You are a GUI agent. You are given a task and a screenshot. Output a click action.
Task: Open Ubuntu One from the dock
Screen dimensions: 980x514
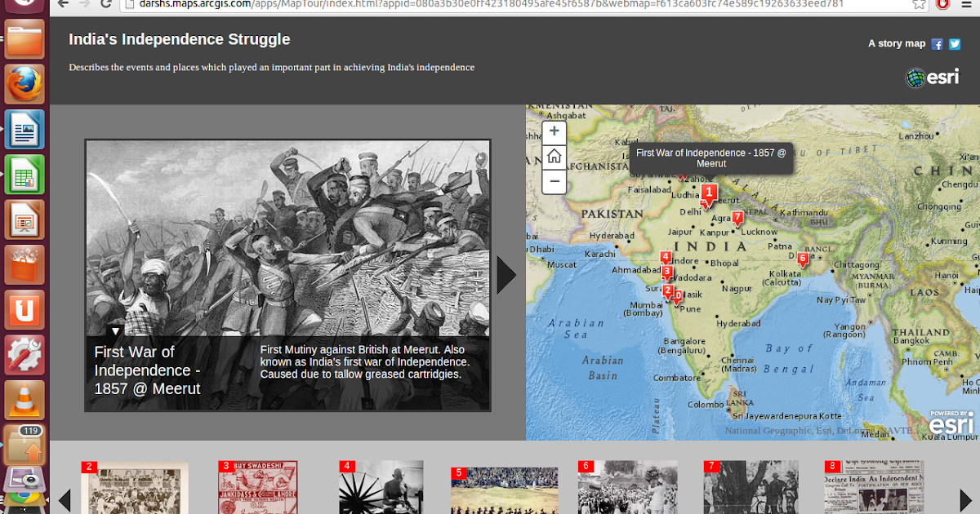click(x=24, y=310)
